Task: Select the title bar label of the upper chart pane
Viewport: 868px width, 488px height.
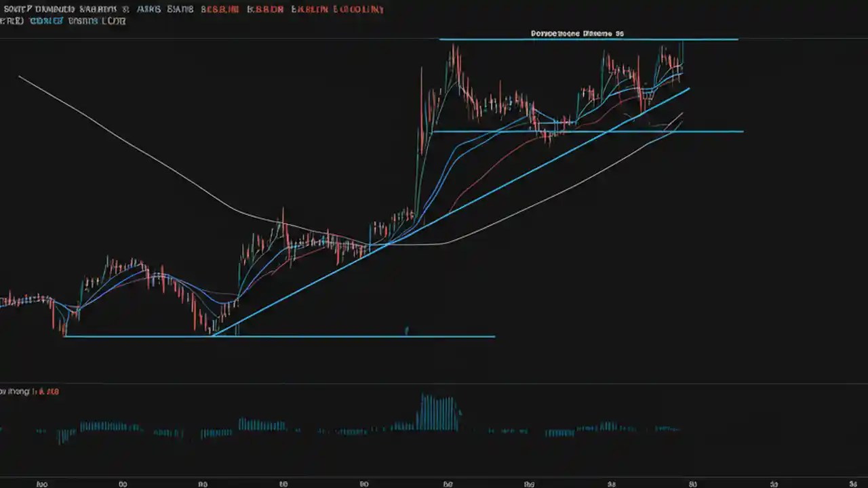Action: (x=576, y=33)
